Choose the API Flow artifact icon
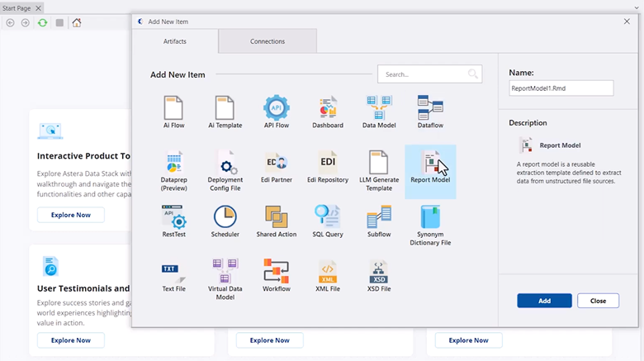The image size is (644, 361). click(276, 107)
